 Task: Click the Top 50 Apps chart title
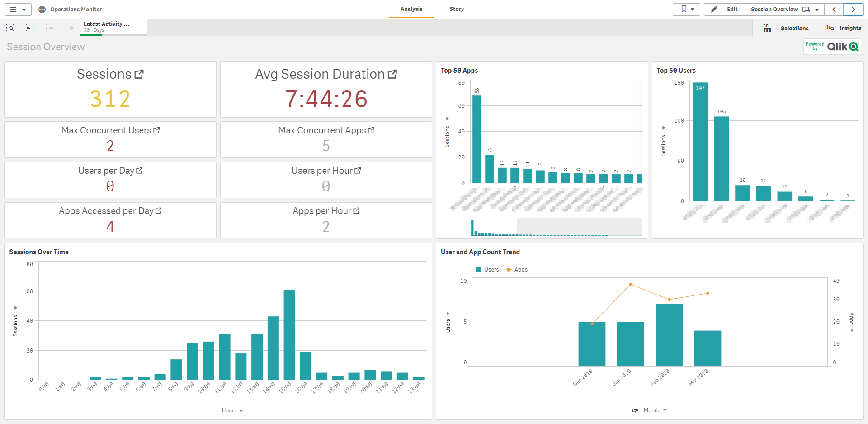pyautogui.click(x=459, y=71)
